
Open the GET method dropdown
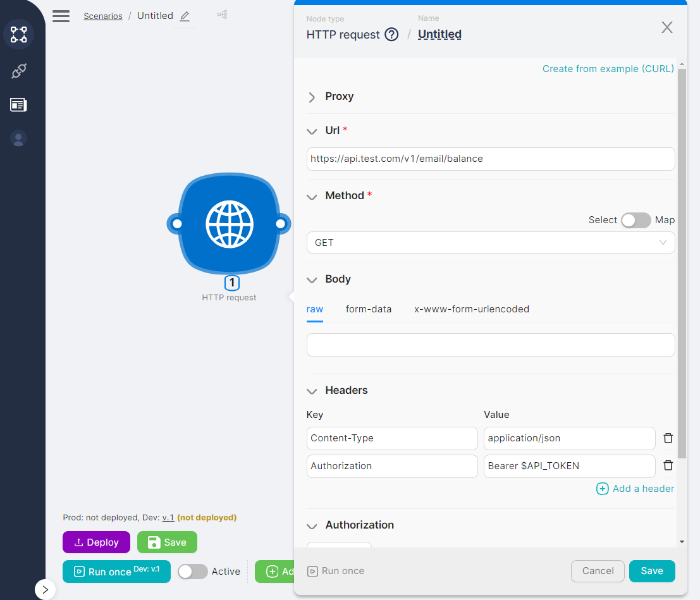tap(490, 243)
